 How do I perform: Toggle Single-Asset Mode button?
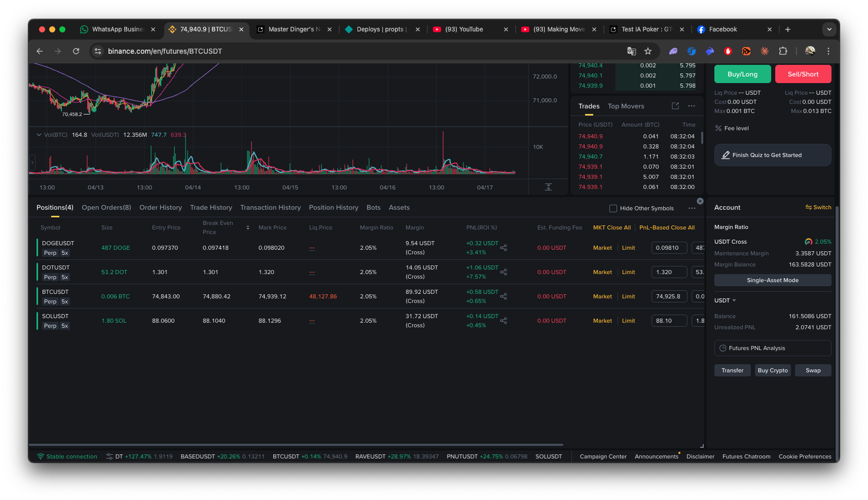click(772, 280)
